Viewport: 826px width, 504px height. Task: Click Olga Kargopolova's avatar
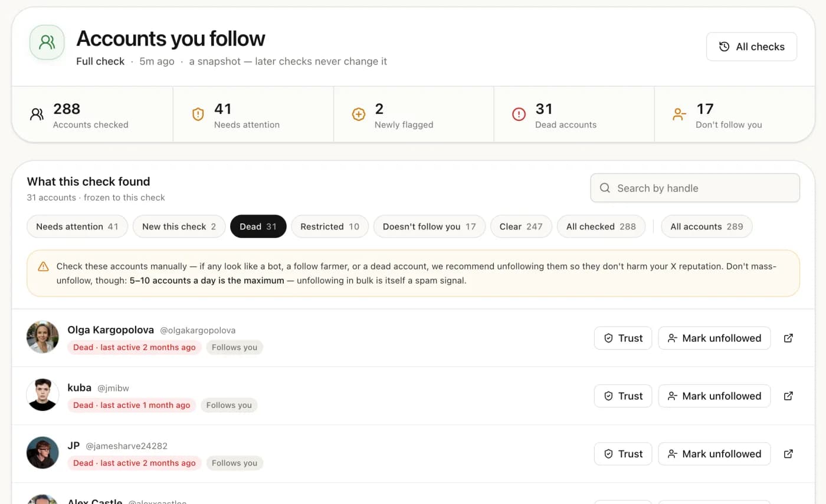click(42, 337)
